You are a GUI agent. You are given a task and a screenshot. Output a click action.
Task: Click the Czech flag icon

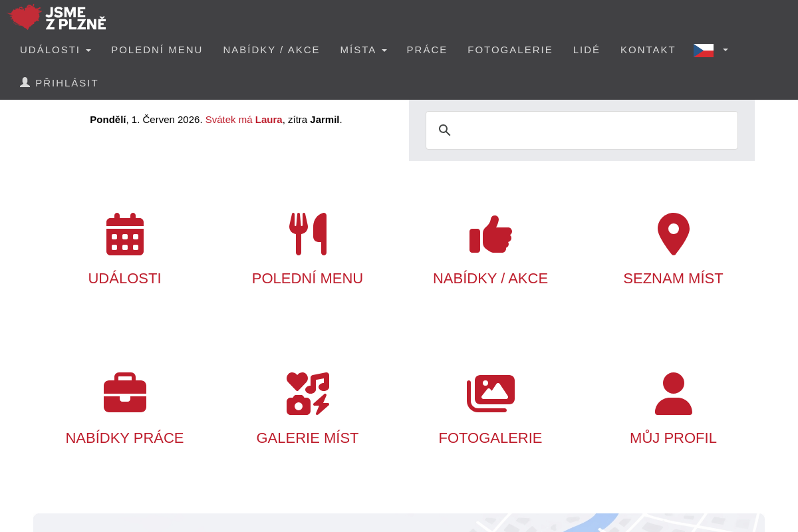click(704, 50)
